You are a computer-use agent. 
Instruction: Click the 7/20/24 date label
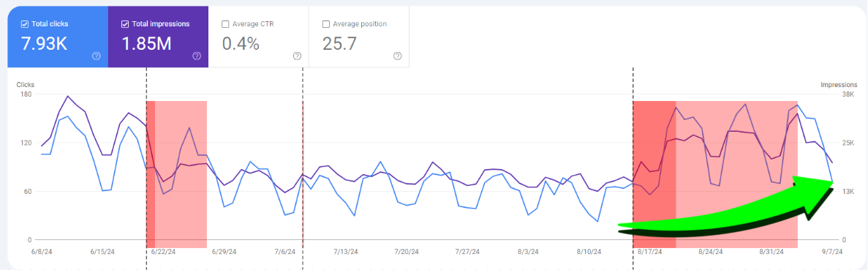[407, 251]
